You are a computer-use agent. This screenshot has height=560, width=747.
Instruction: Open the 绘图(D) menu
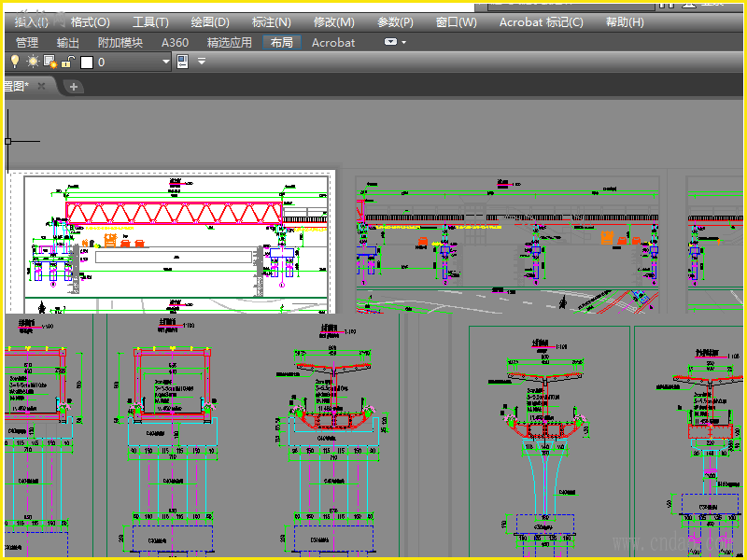coord(210,21)
